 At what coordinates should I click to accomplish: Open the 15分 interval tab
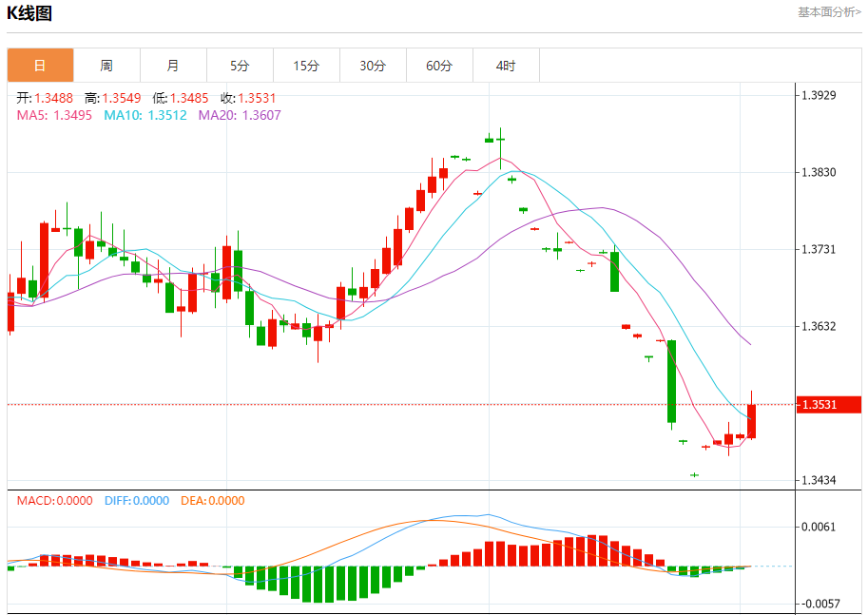click(x=306, y=66)
